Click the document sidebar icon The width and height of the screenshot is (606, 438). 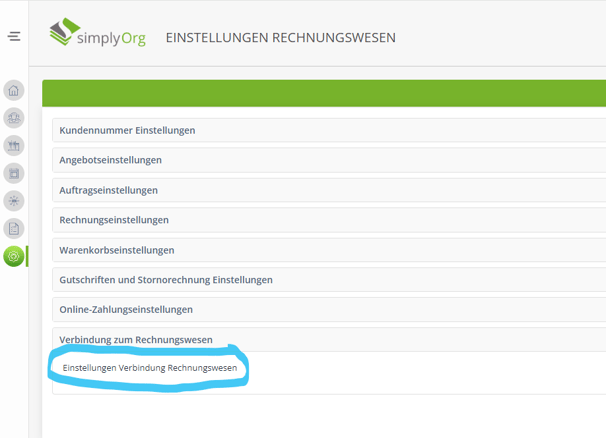pyautogui.click(x=14, y=228)
